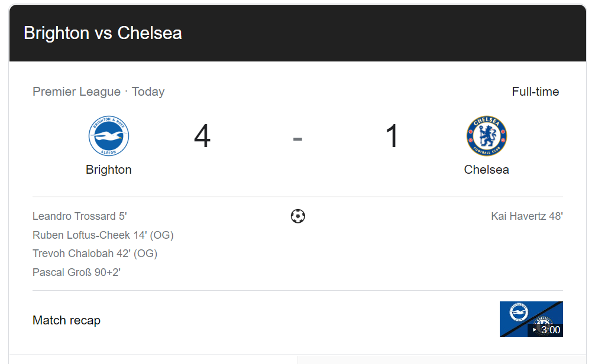This screenshot has height=364, width=595.
Task: Click the Today date label
Action: coord(148,92)
